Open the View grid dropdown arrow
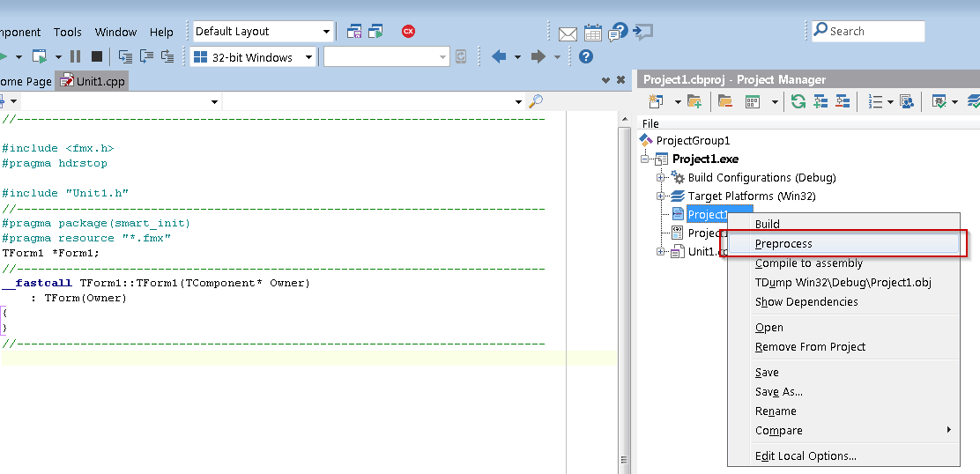This screenshot has height=474, width=980. coord(775,102)
